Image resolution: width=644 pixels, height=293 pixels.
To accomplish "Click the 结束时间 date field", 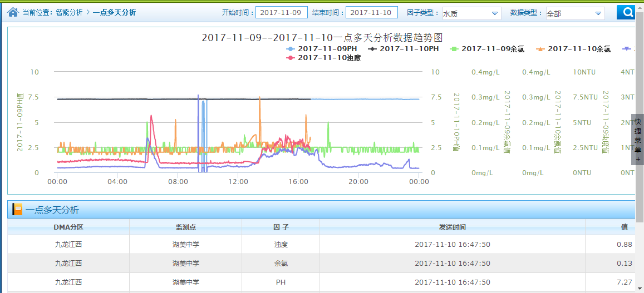I will [x=371, y=12].
